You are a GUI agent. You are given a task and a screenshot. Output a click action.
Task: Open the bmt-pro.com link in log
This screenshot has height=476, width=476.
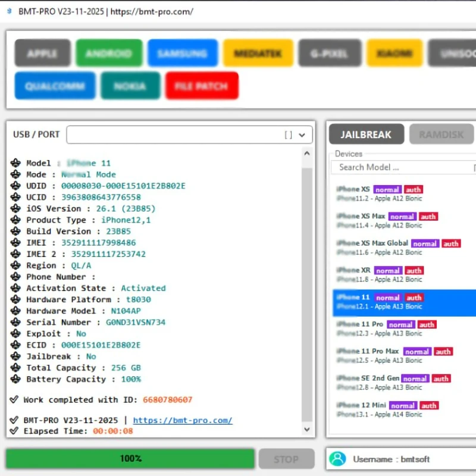183,421
